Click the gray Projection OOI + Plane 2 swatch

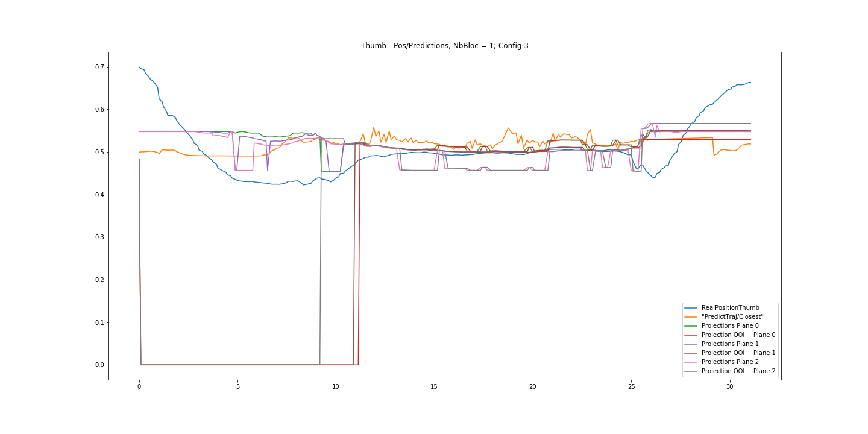[x=691, y=371]
